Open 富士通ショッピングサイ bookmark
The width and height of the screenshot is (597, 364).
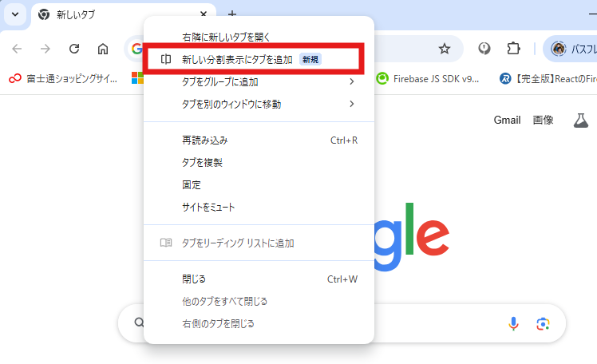[63, 79]
